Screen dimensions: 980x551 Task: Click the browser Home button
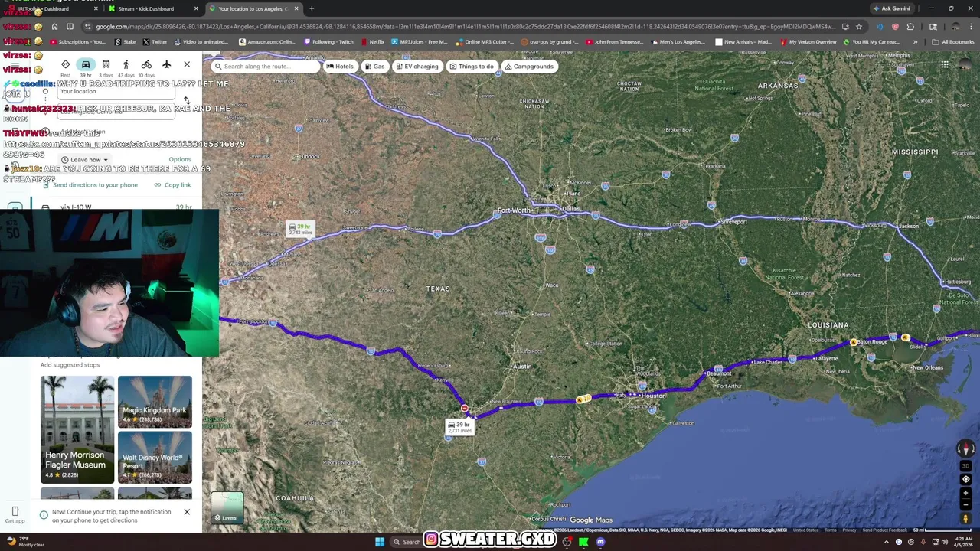pyautogui.click(x=54, y=27)
